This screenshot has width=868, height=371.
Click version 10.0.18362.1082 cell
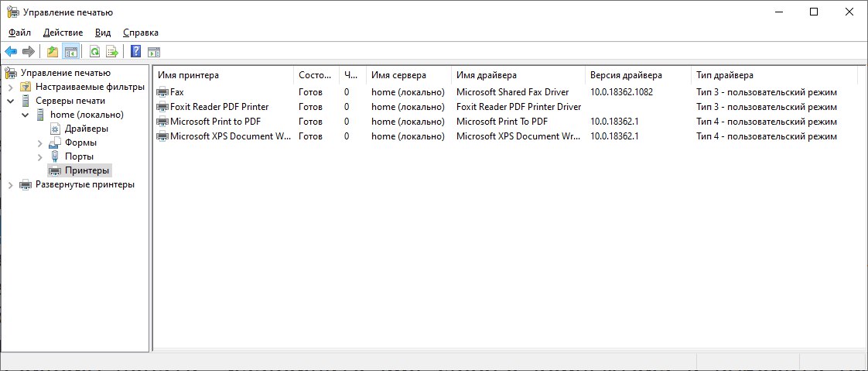point(622,92)
